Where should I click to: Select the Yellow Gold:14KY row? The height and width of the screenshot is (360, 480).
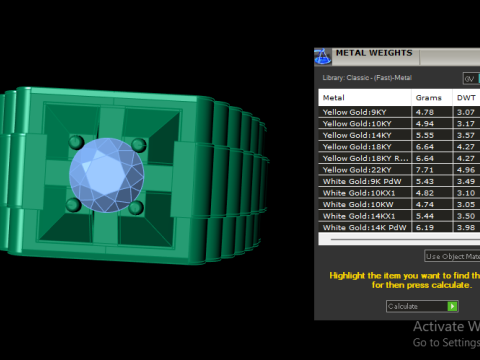coord(399,135)
